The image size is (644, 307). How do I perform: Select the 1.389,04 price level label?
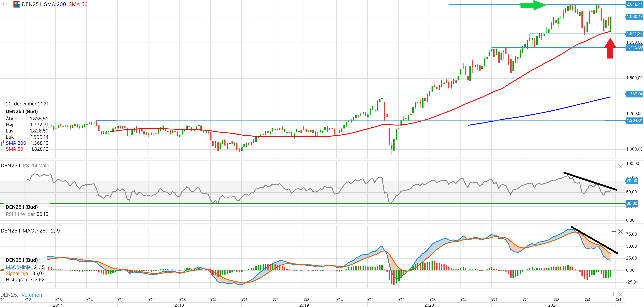coord(634,94)
